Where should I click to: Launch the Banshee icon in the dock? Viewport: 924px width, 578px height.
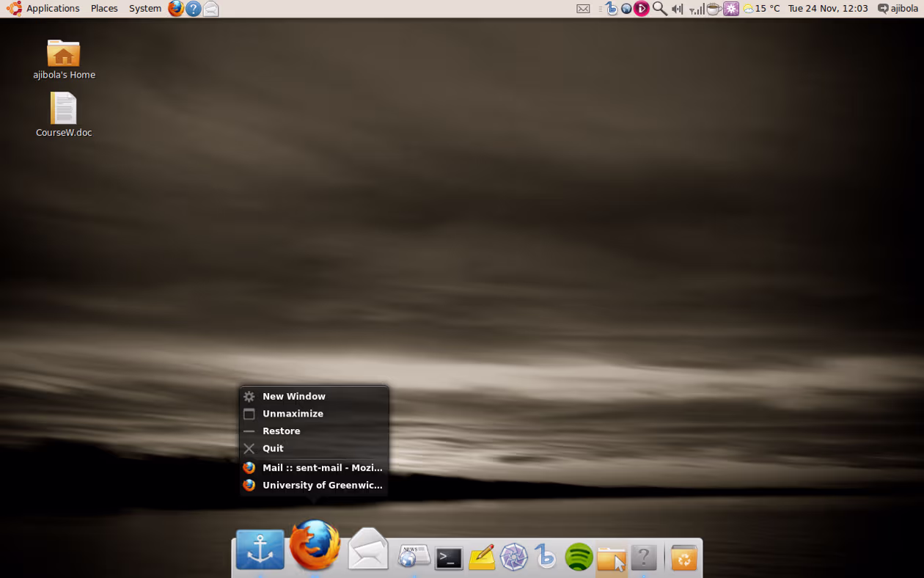coord(546,556)
